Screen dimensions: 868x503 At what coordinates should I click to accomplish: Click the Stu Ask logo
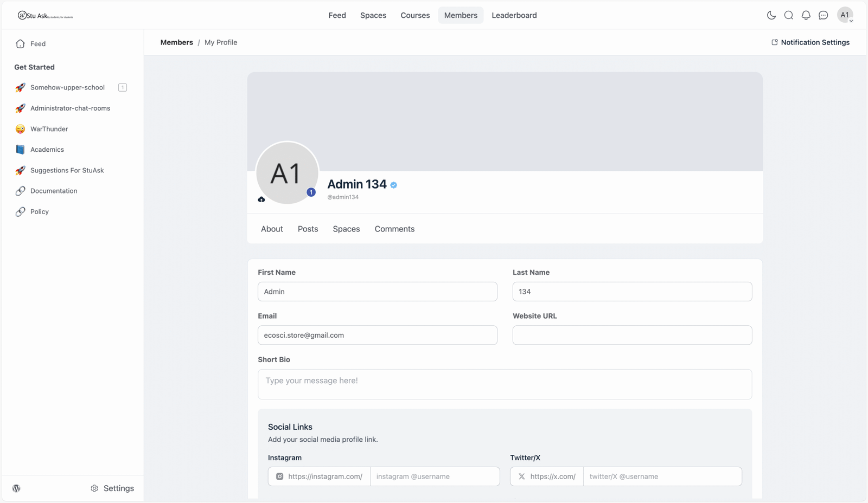tap(45, 16)
